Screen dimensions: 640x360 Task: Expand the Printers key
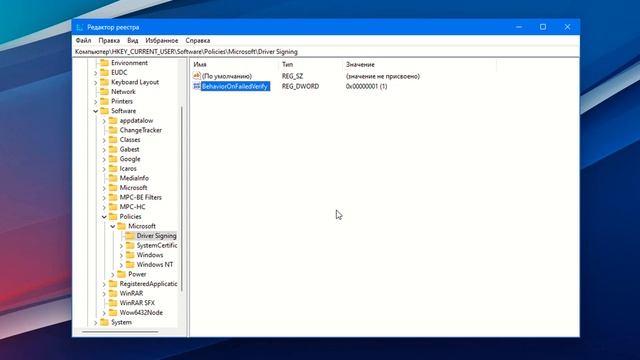96,102
